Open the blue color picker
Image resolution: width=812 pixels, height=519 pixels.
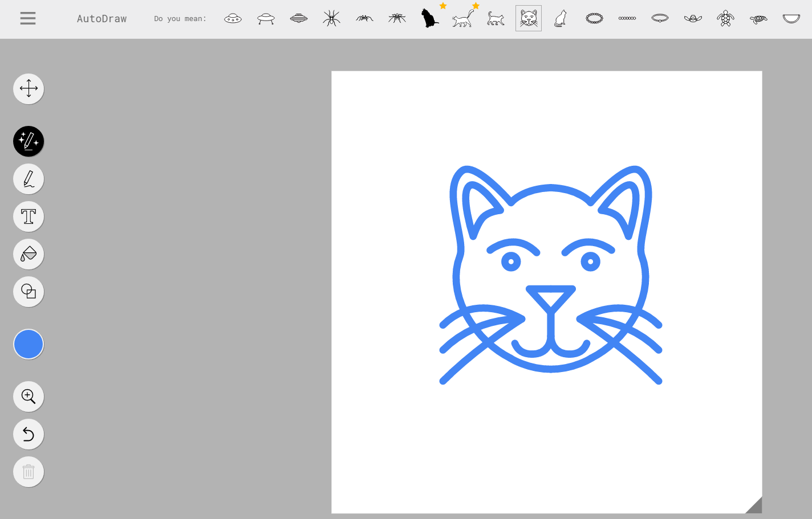(x=29, y=344)
